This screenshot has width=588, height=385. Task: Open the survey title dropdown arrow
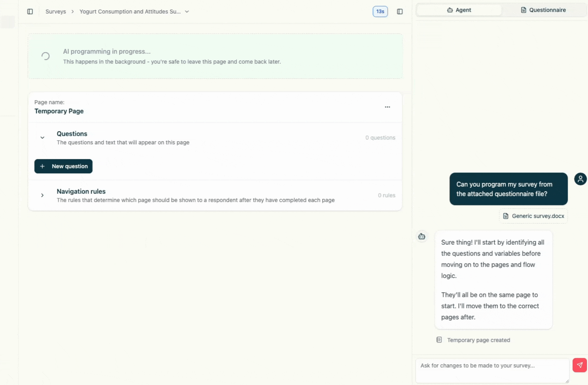pos(187,11)
